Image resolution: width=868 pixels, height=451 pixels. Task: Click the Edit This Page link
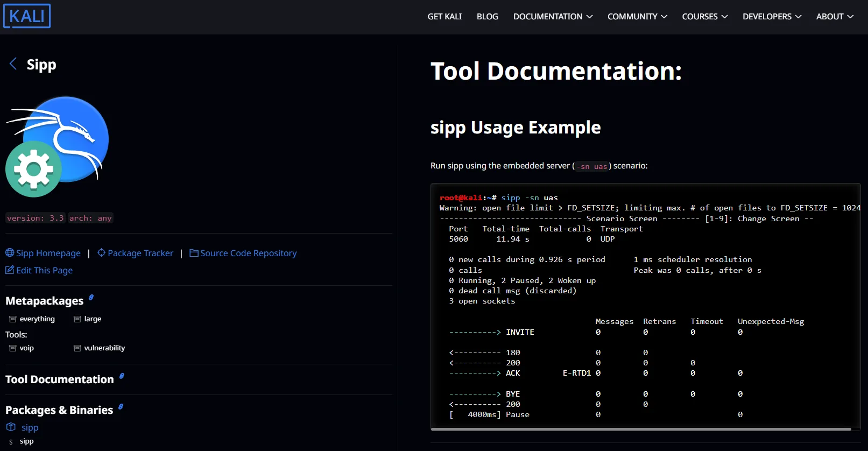45,270
